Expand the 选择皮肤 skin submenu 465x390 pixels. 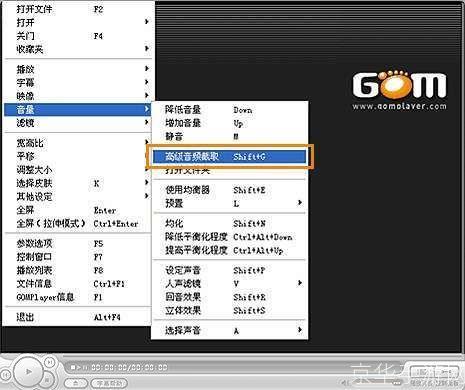77,183
